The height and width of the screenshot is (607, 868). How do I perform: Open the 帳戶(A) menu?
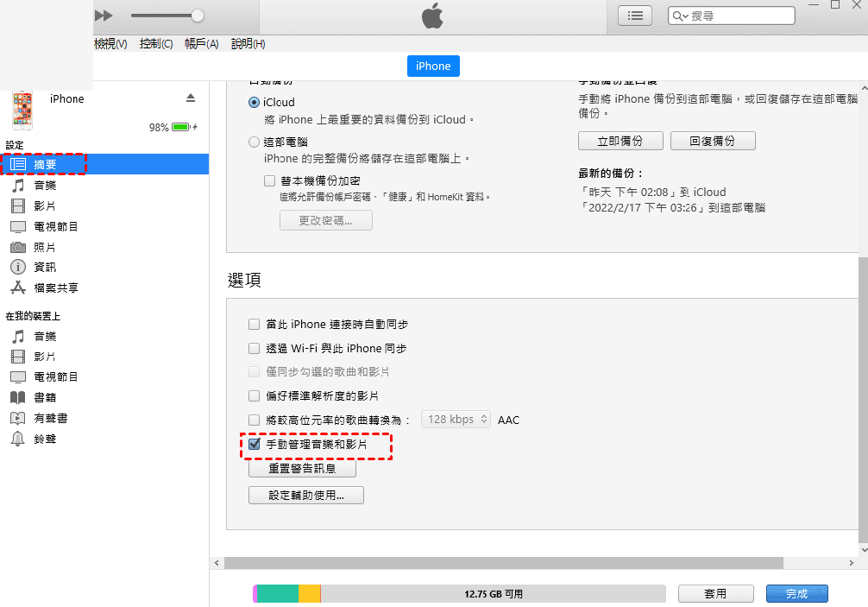click(x=202, y=44)
